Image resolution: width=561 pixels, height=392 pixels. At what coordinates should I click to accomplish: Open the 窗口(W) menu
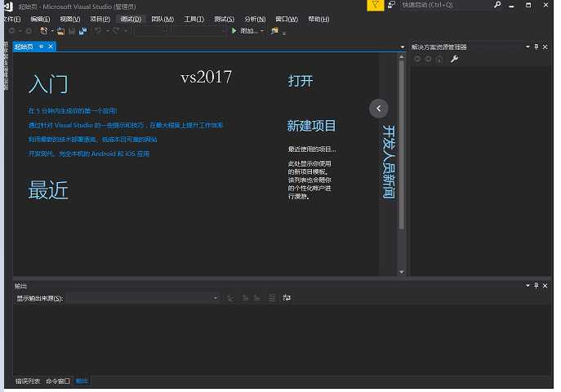pos(287,20)
